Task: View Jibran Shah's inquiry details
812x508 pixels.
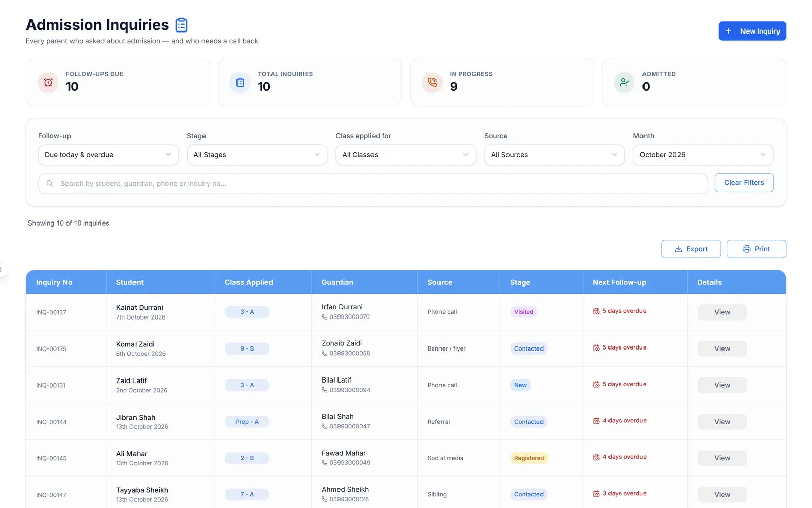Action: tap(722, 422)
